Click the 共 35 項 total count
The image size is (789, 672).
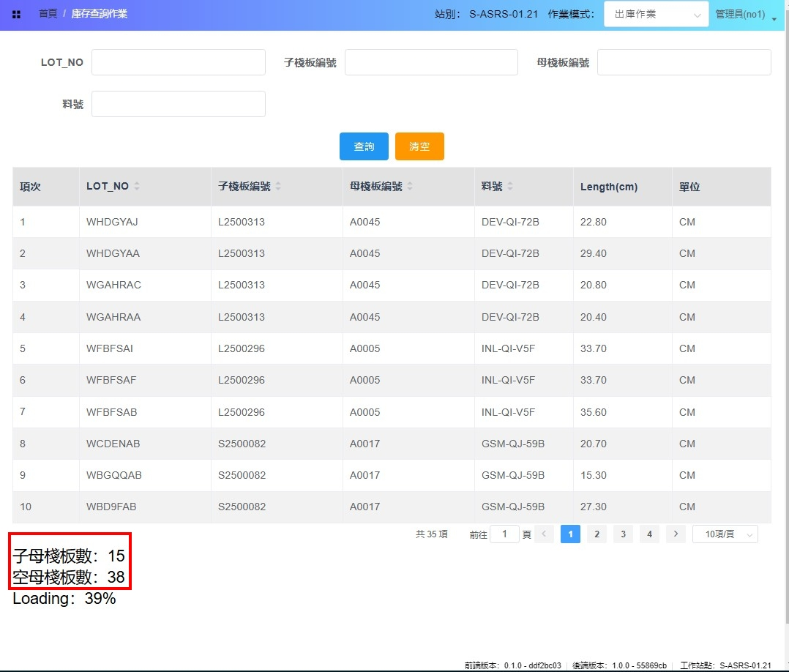pyautogui.click(x=432, y=534)
